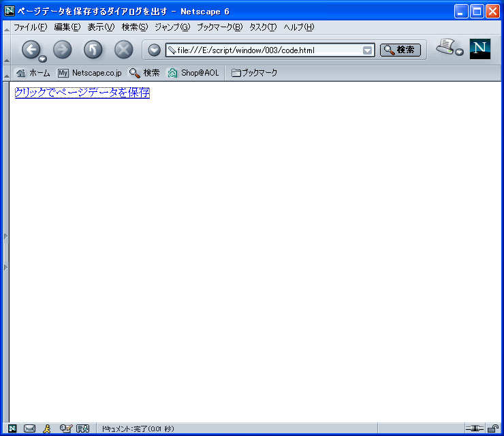Go to ホーム in the personal toolbar
The height and width of the screenshot is (436, 504).
[x=33, y=73]
